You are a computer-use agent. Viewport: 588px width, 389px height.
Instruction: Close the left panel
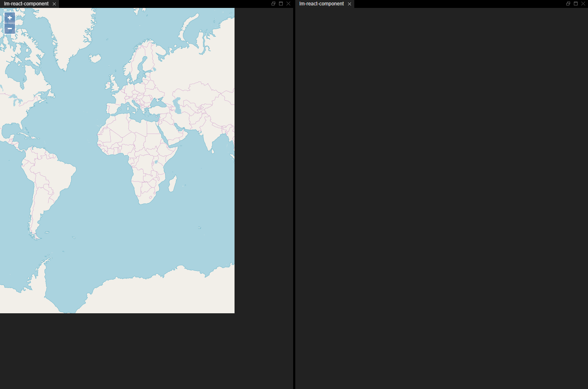click(288, 3)
